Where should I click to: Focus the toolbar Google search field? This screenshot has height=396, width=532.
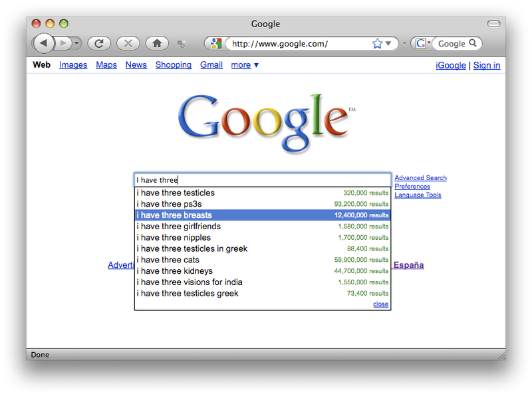(452, 43)
